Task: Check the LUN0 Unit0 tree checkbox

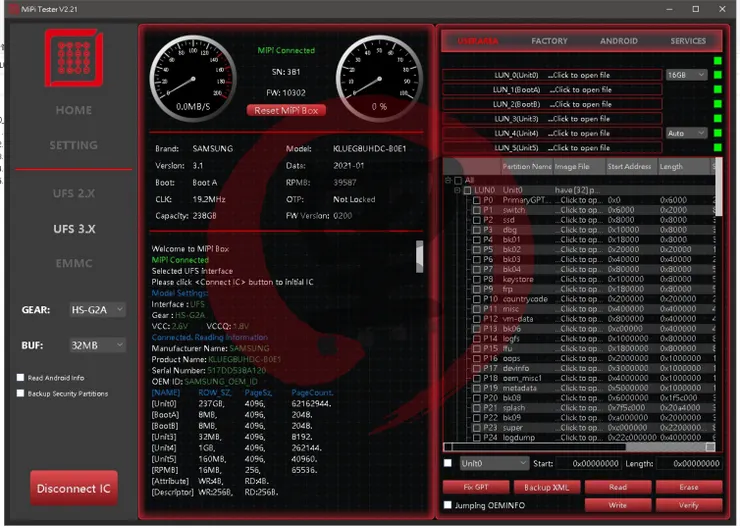Action: (x=467, y=190)
